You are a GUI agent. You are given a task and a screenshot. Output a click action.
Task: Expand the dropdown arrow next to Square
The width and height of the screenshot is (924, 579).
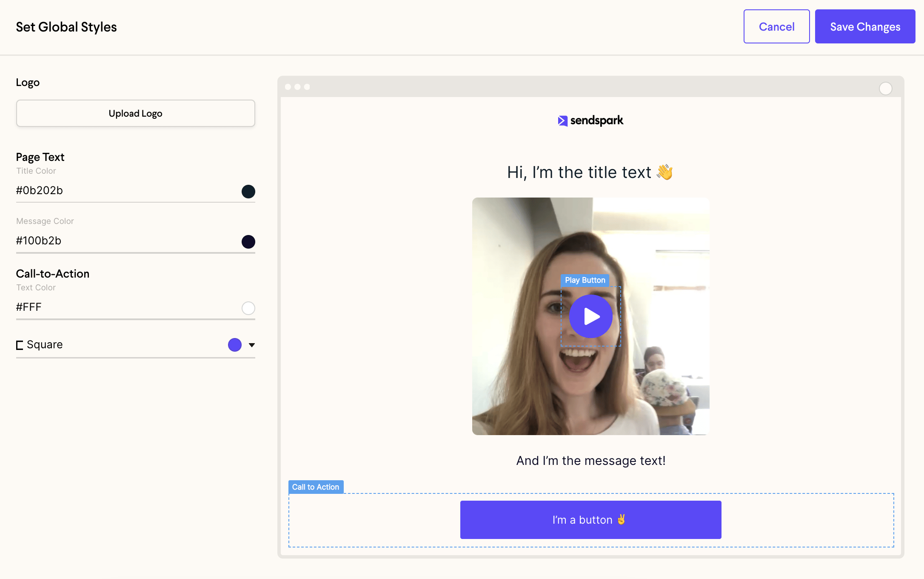pyautogui.click(x=252, y=345)
